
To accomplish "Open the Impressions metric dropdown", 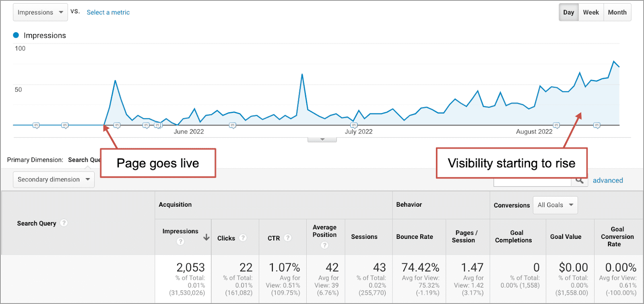I will pyautogui.click(x=40, y=12).
